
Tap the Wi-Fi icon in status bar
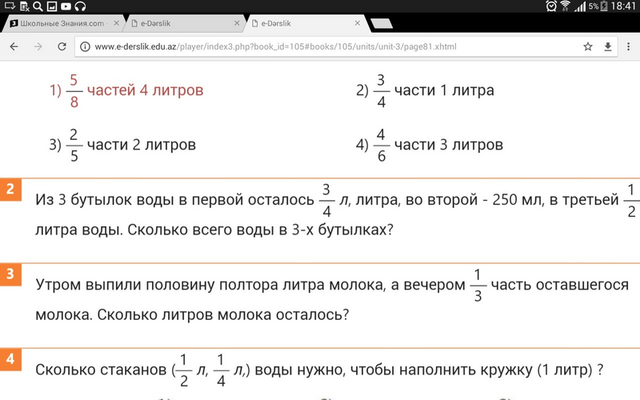click(x=565, y=6)
